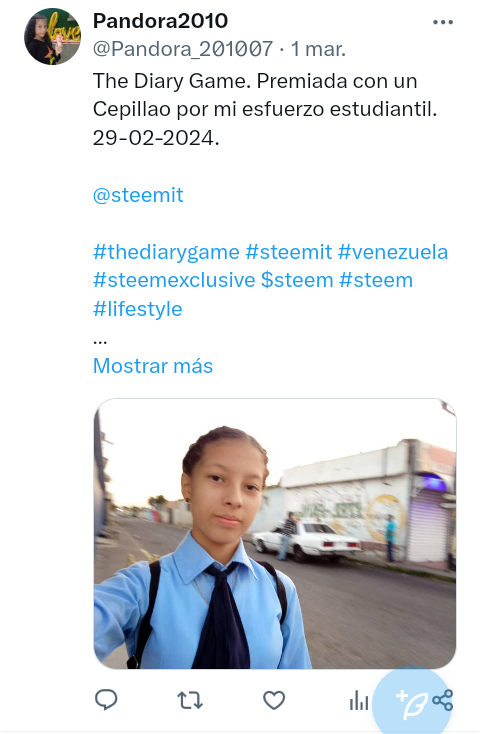Open the three-dot more options menu
480x734 pixels.
coord(443,22)
